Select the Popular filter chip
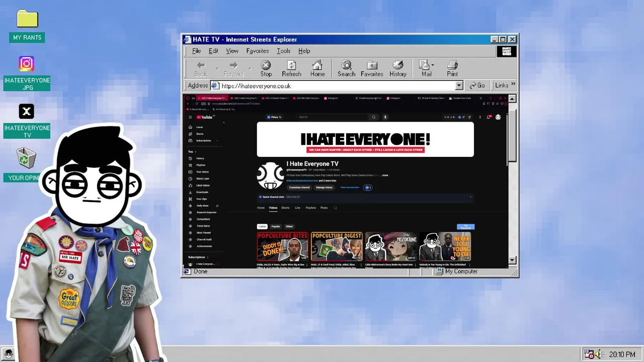 tap(276, 226)
